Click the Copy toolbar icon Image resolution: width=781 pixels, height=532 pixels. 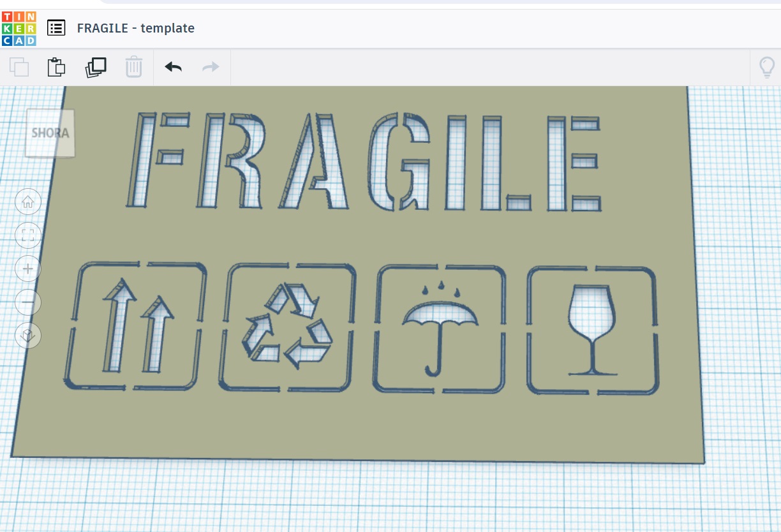19,67
